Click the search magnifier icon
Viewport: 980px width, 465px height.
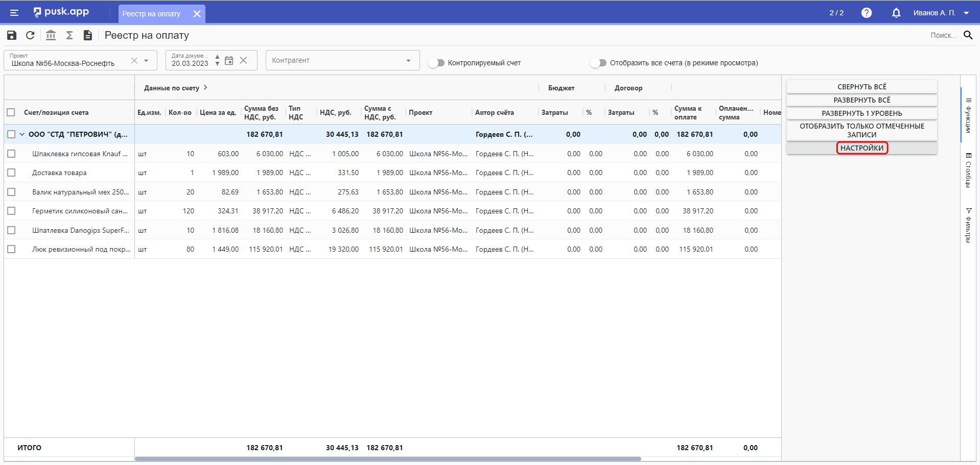coord(968,35)
